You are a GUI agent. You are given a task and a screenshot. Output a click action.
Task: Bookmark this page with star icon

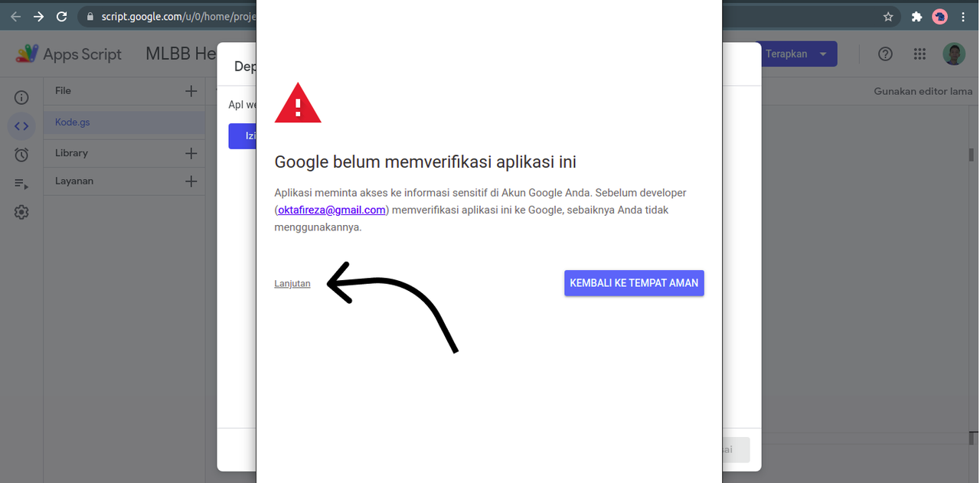[888, 16]
